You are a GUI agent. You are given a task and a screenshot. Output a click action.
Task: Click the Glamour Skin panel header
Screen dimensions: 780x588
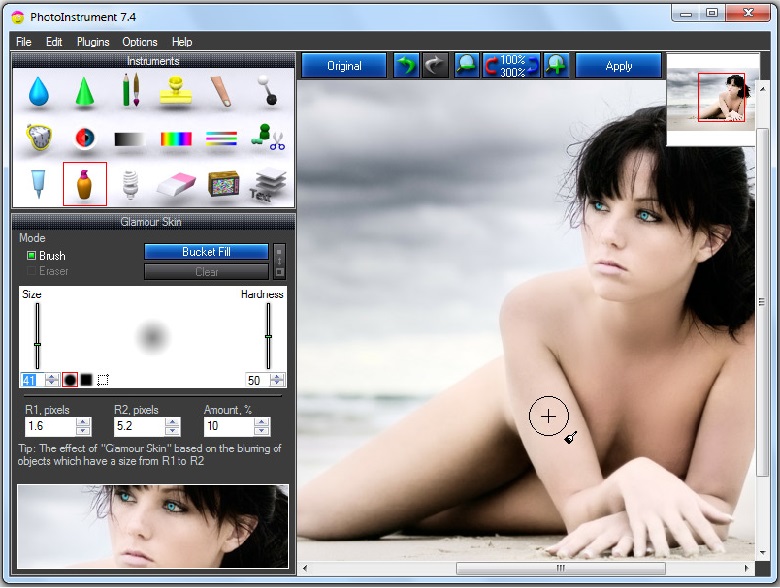pos(153,222)
